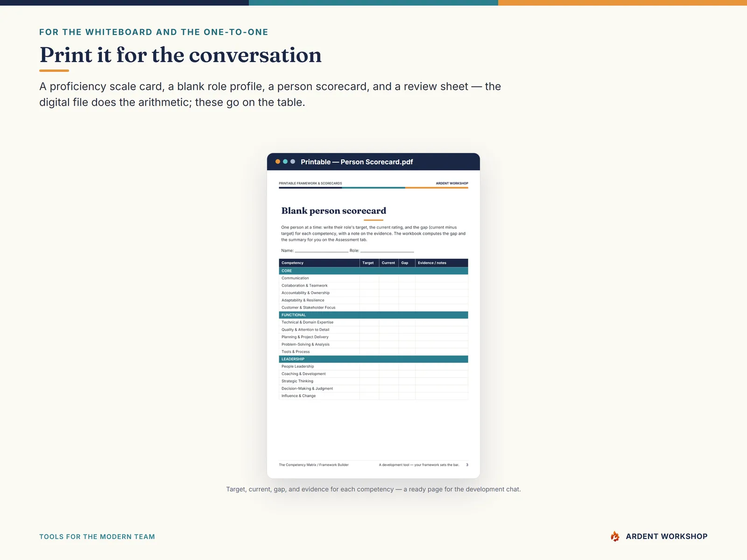Click the Printable — Person Scorecard.pdf title

357,162
